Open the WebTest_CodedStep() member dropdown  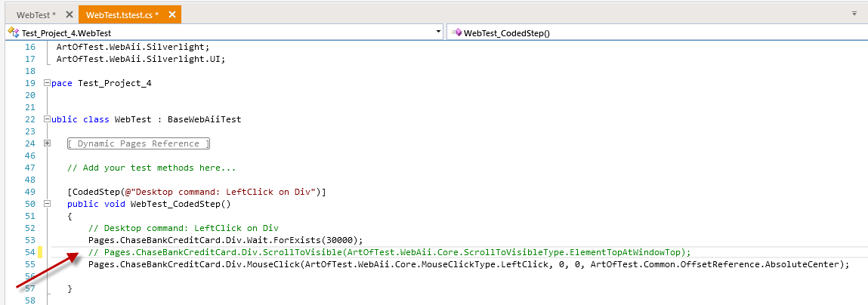[657, 32]
